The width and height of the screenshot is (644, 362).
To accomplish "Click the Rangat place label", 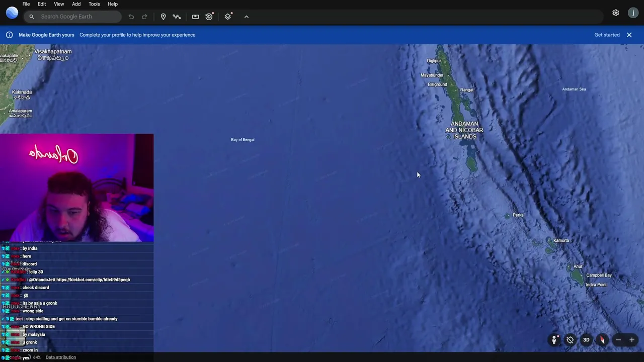I will [467, 90].
